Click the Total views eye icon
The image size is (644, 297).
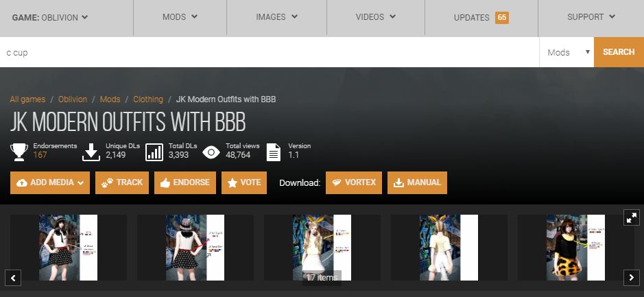pyautogui.click(x=211, y=152)
